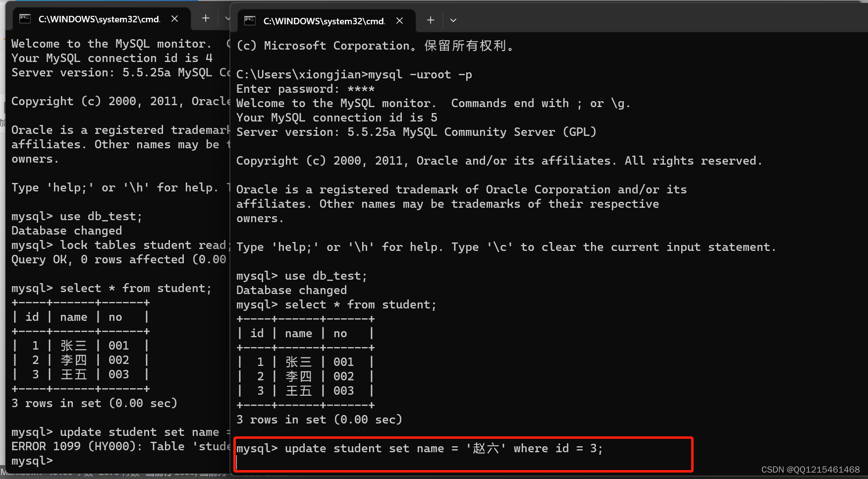Click '王五' row in left terminal table
Image resolution: width=868 pixels, height=479 pixels.
tap(80, 375)
